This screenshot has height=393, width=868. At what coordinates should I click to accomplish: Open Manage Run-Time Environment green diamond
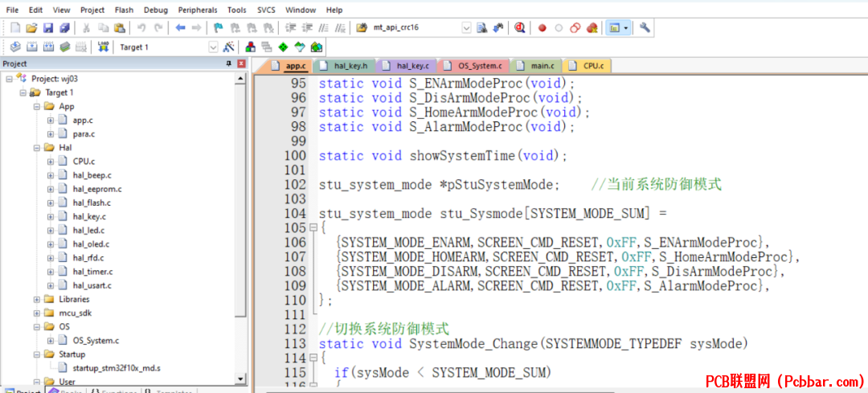click(x=284, y=47)
